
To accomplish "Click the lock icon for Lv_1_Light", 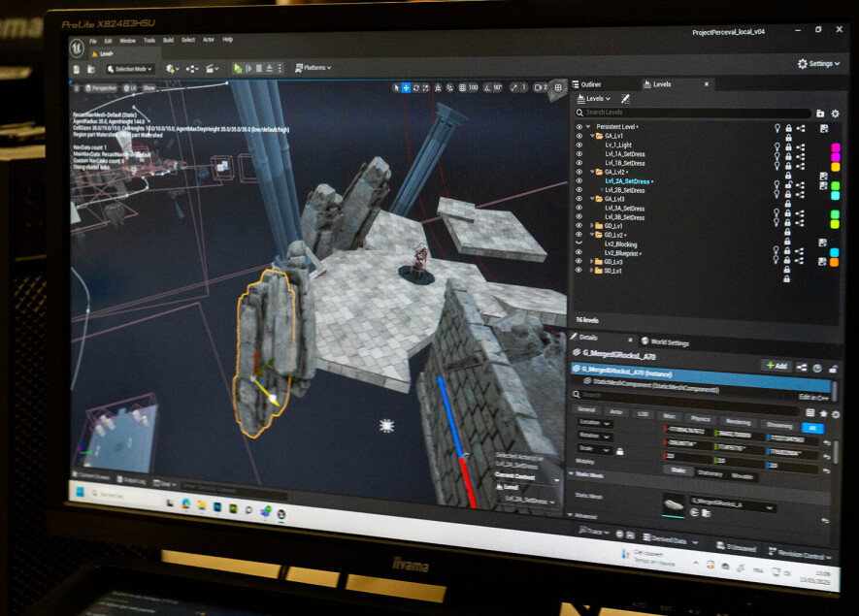I will point(788,146).
